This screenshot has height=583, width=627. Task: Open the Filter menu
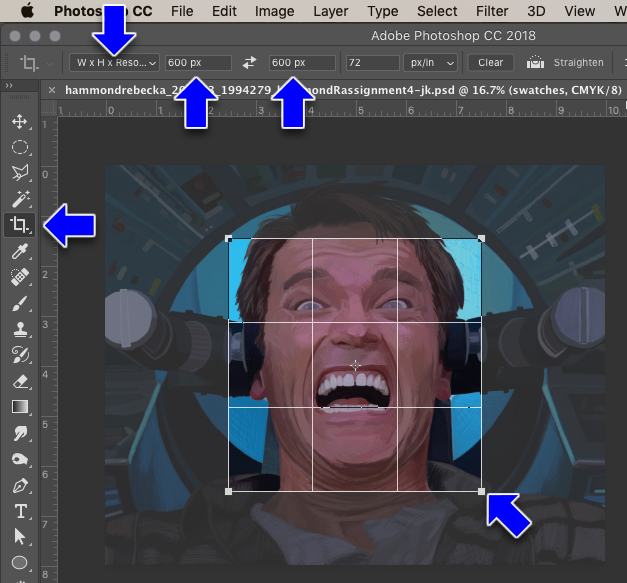[x=492, y=11]
